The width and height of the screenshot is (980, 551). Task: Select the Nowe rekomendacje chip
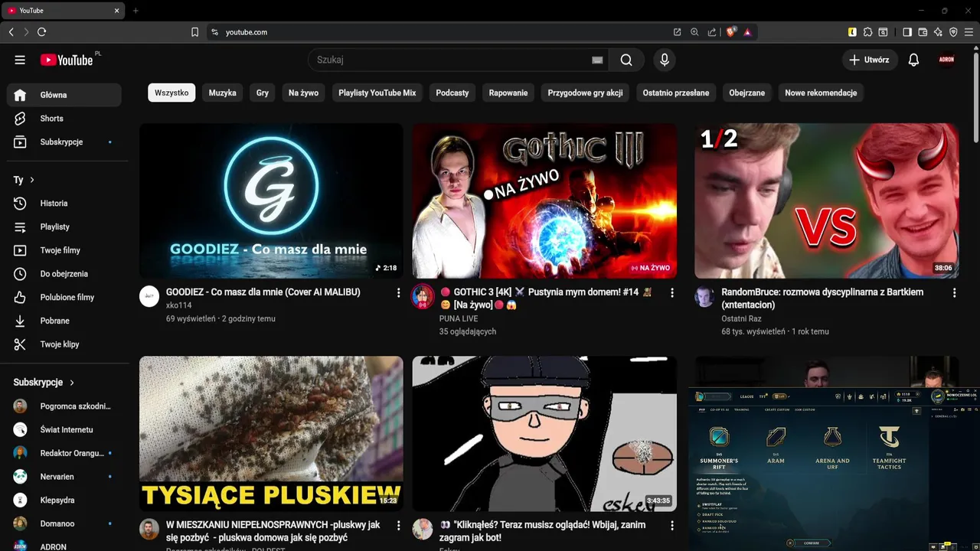[x=821, y=93]
